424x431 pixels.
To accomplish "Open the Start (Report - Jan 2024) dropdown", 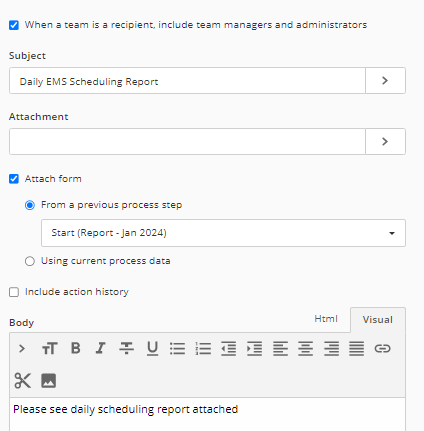I will [x=223, y=233].
